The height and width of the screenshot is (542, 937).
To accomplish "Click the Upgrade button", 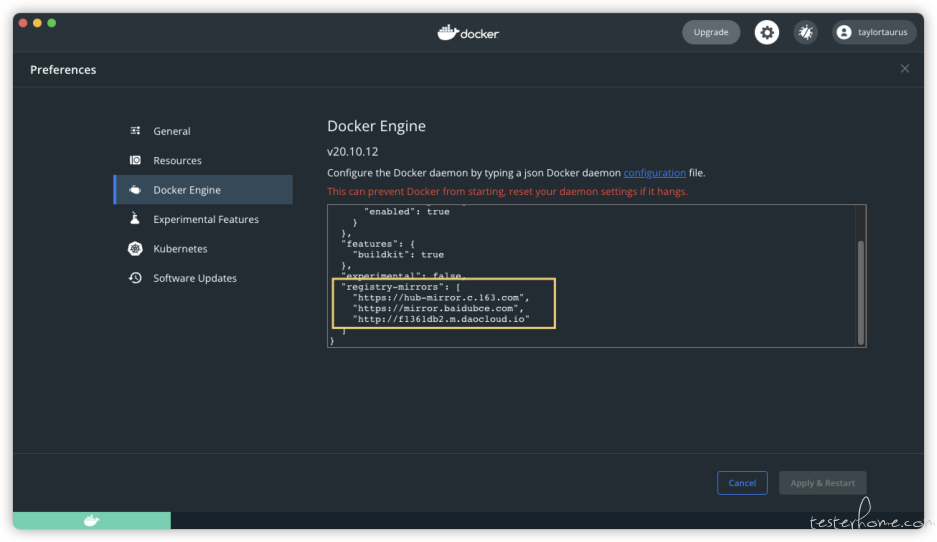I will pos(711,32).
